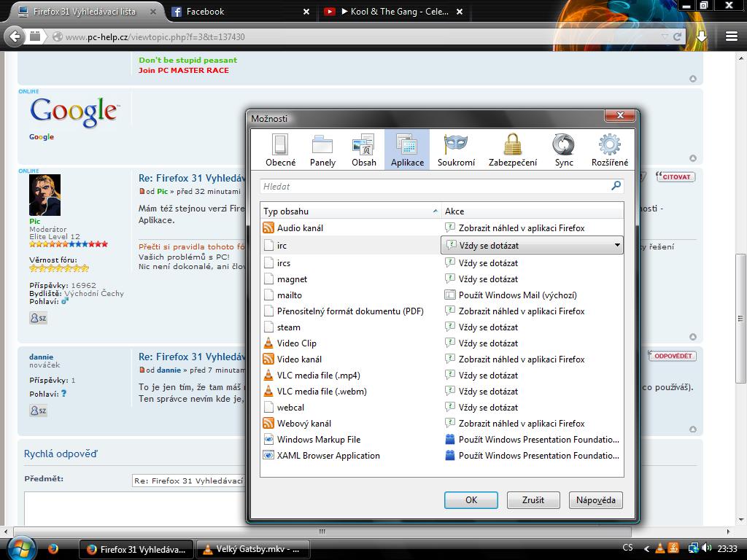Close the Kool & The Gang tab

(x=460, y=12)
